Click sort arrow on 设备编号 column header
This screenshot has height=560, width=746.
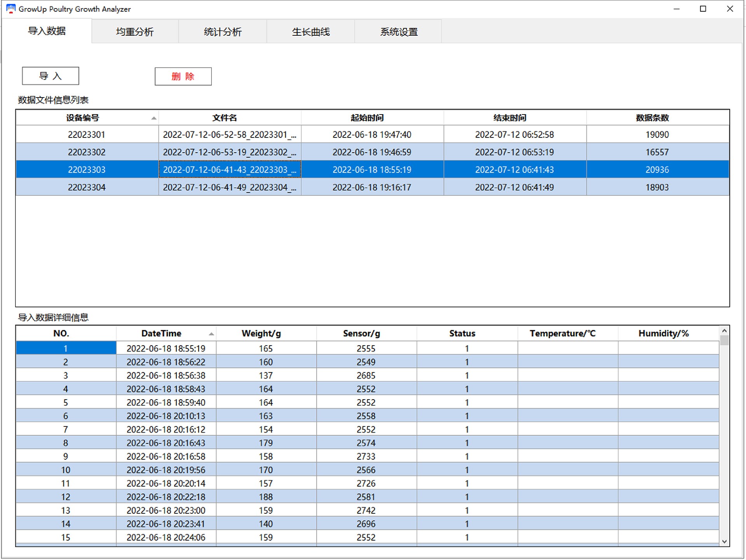coord(154,118)
